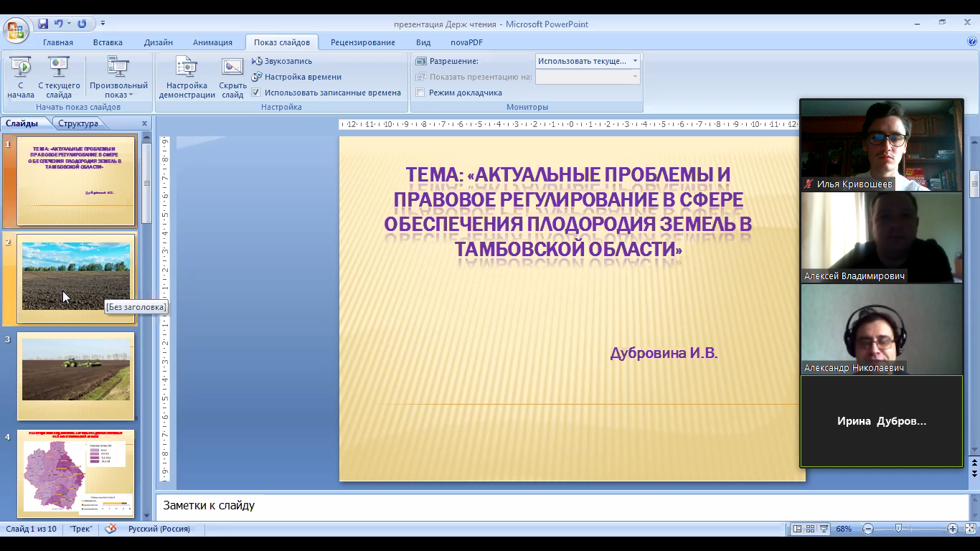980x551 pixels.
Task: Start the slide show with С начала
Action: click(21, 77)
